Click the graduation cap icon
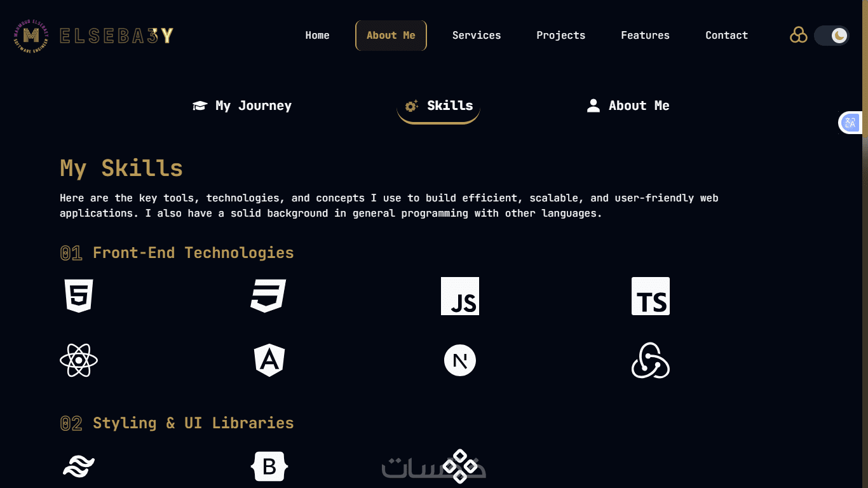Viewport: 868px width, 488px height. click(x=200, y=105)
